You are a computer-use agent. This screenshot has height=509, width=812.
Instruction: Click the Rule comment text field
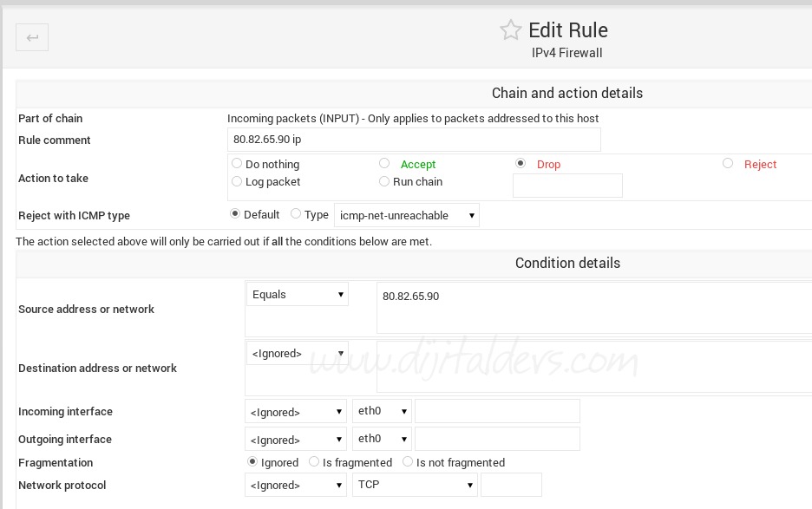coord(413,140)
